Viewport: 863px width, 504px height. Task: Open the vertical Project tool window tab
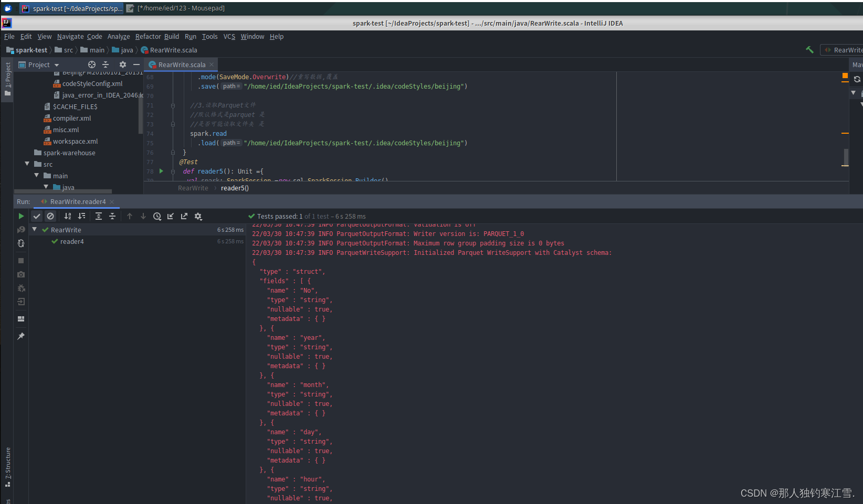[7, 79]
